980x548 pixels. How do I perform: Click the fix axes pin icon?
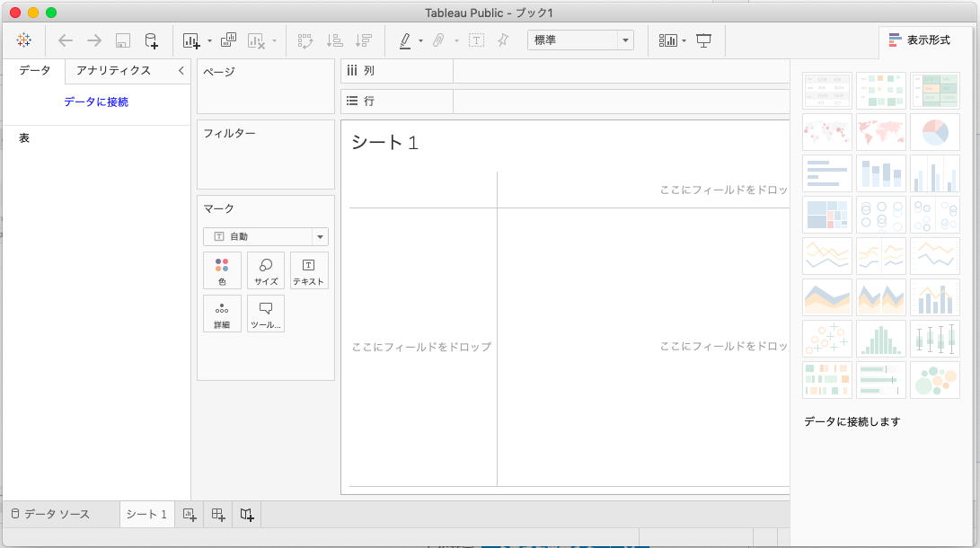(503, 40)
